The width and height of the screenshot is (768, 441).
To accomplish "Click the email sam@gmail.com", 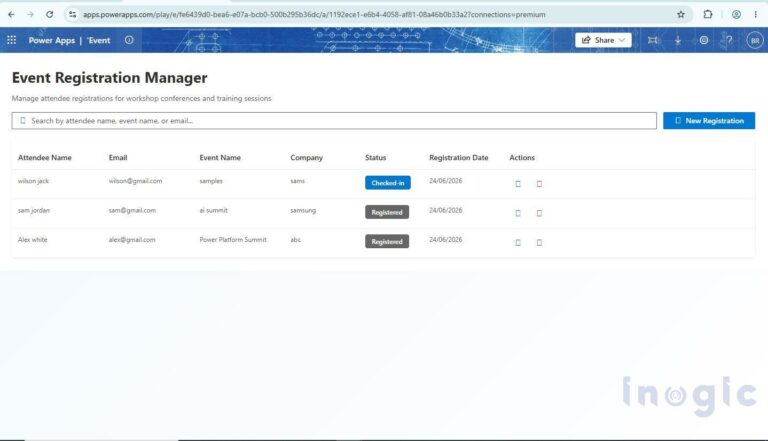I will 132,211.
